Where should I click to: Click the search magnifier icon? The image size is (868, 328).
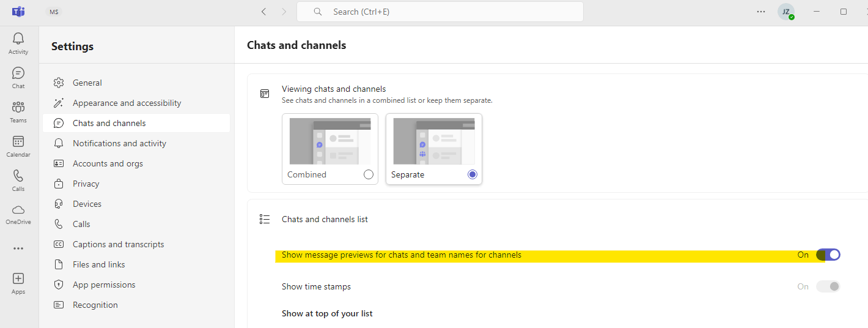pos(317,12)
